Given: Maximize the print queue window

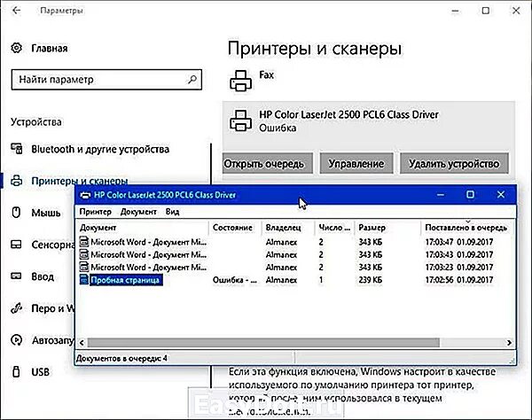Looking at the screenshot, I should [470, 195].
